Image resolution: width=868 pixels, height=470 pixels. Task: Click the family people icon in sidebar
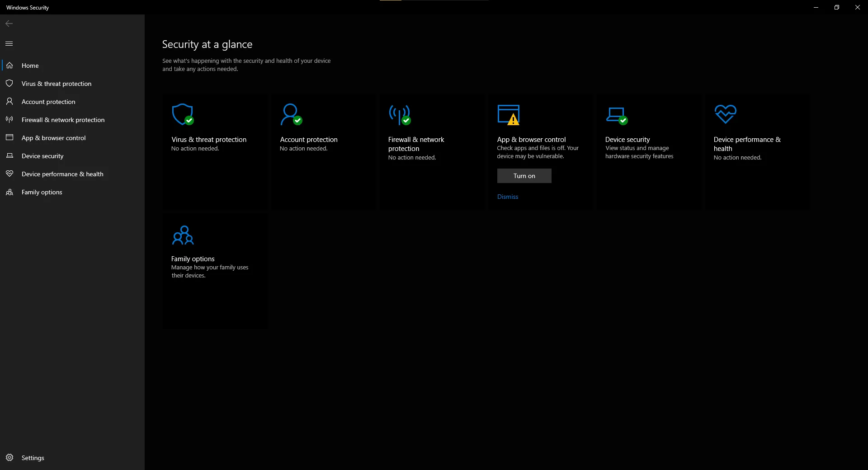(x=9, y=192)
